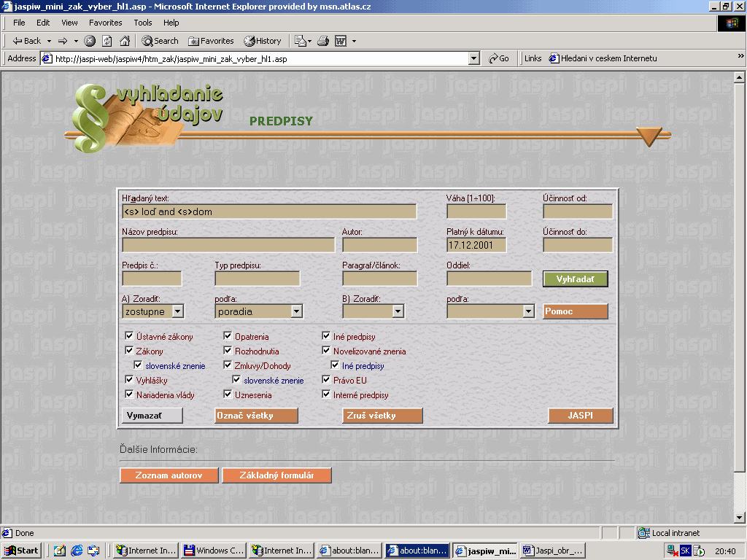Open the Favorites menu
Screen dimensions: 747x560
(x=105, y=23)
